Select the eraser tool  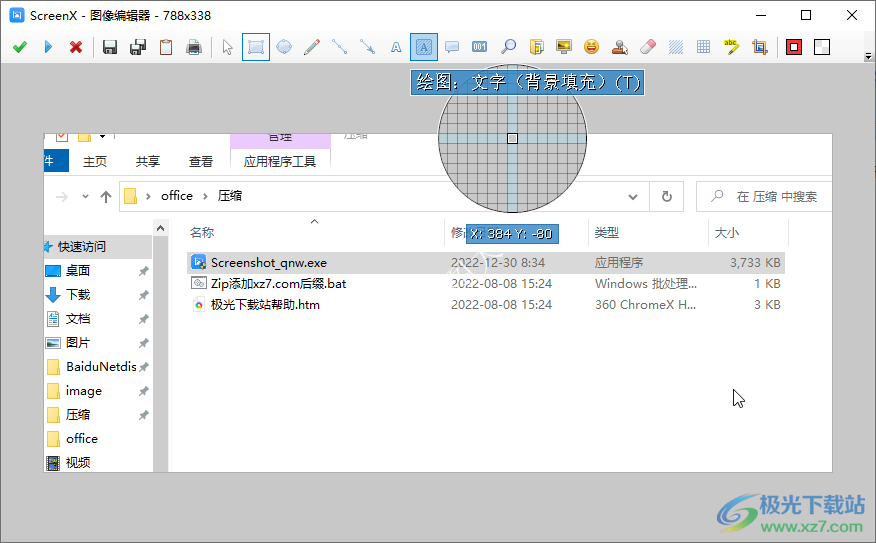point(648,47)
